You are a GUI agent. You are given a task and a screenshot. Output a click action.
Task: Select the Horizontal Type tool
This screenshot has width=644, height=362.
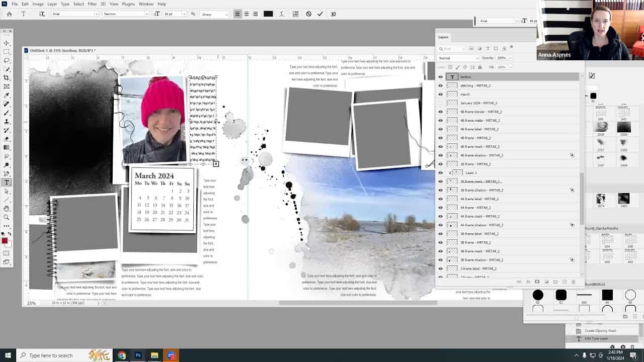[x=7, y=182]
